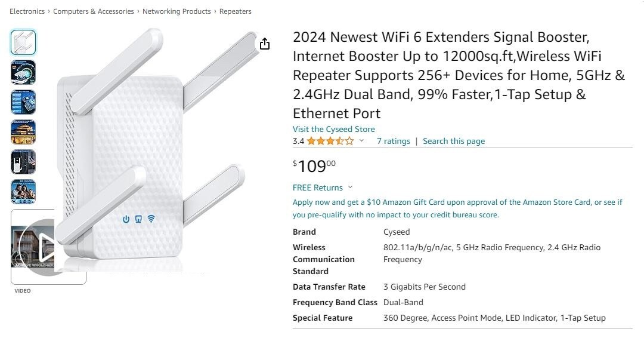Click the Search this page link
The image size is (644, 338).
pyautogui.click(x=454, y=142)
